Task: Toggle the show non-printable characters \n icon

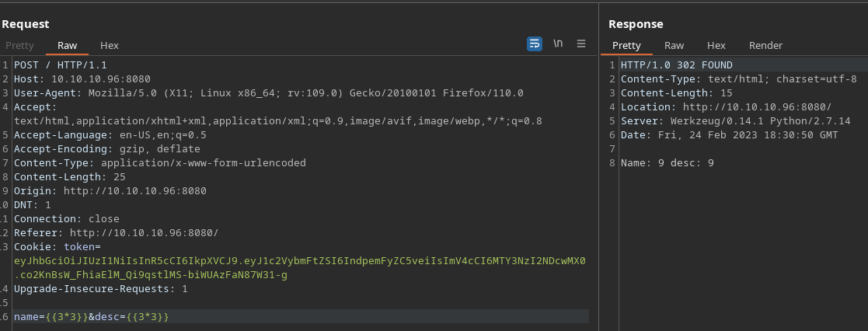Action: pos(558,44)
